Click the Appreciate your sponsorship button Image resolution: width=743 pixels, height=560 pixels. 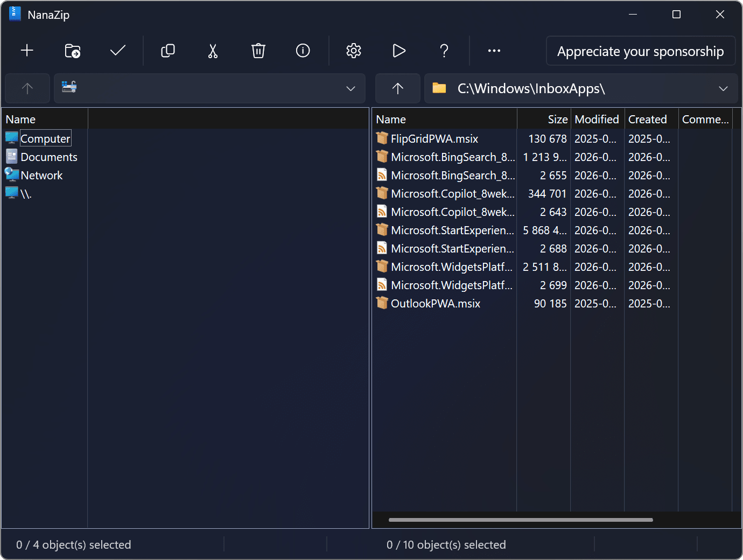640,51
